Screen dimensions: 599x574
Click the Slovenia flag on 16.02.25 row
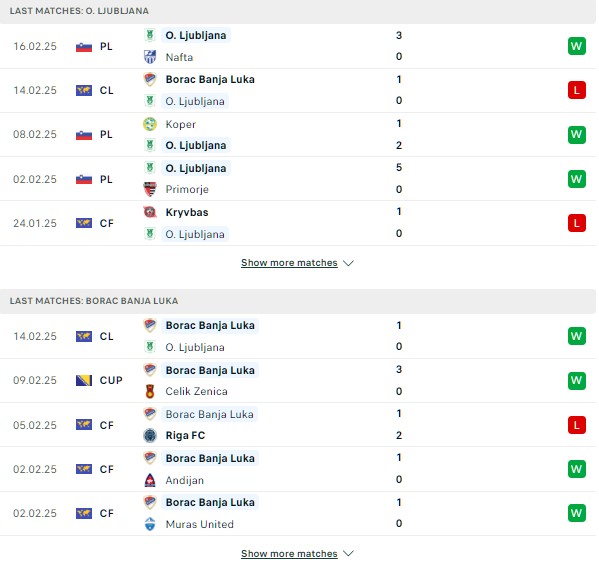click(x=84, y=47)
